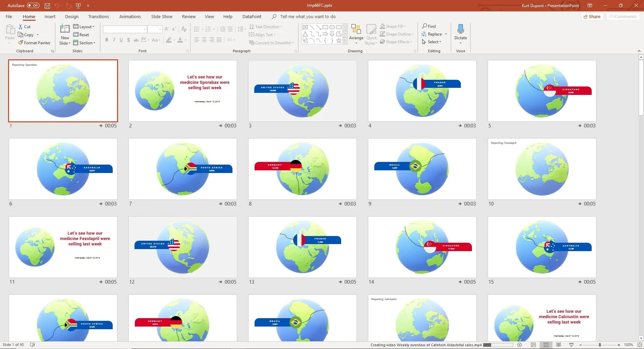Toggle the AutoSave switch
Screen dimensions: 644x349
[33, 5]
